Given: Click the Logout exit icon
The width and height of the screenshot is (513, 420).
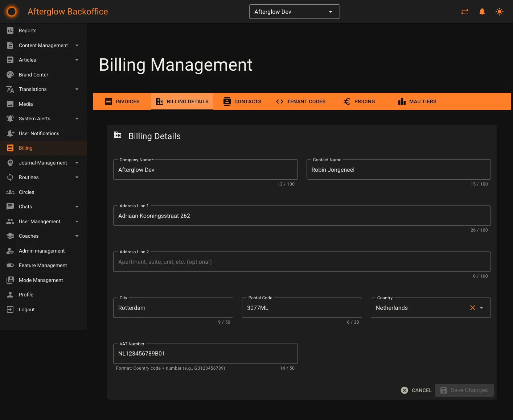Looking at the screenshot, I should click(10, 309).
